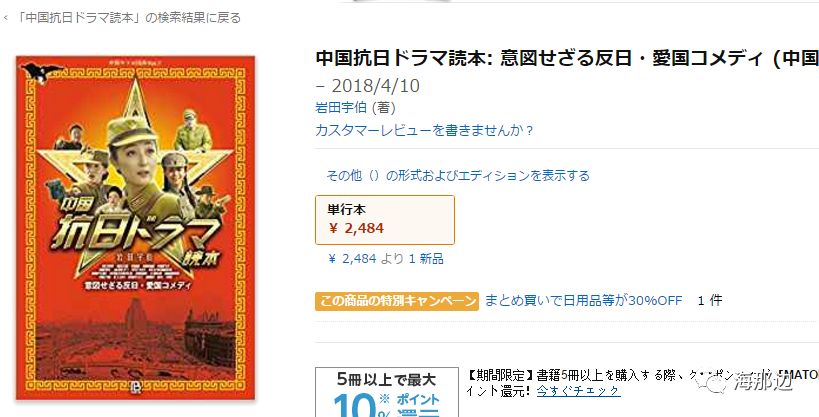Click the 1 件 campaign count

[710, 300]
